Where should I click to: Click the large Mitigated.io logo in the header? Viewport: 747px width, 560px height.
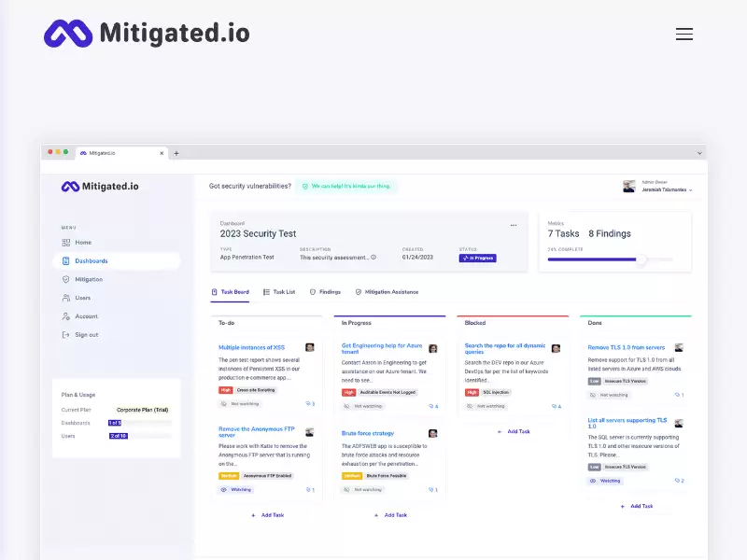pyautogui.click(x=147, y=34)
